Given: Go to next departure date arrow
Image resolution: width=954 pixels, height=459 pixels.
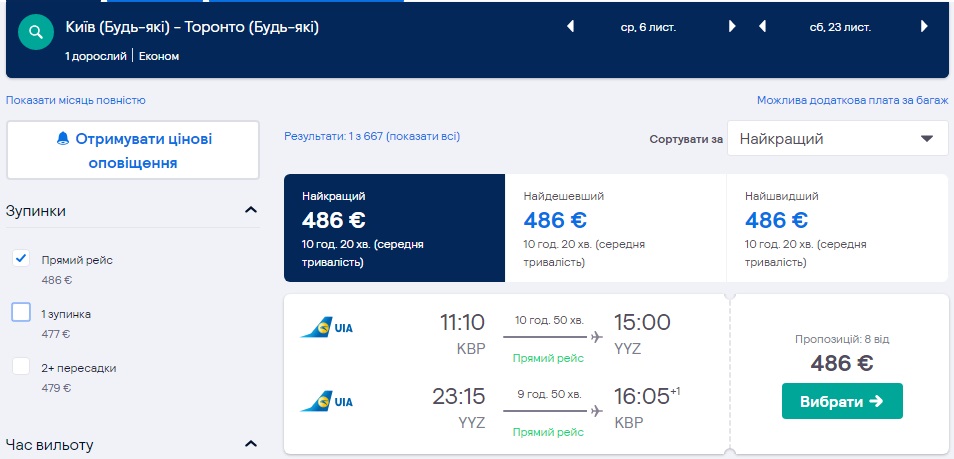Looking at the screenshot, I should [x=732, y=27].
